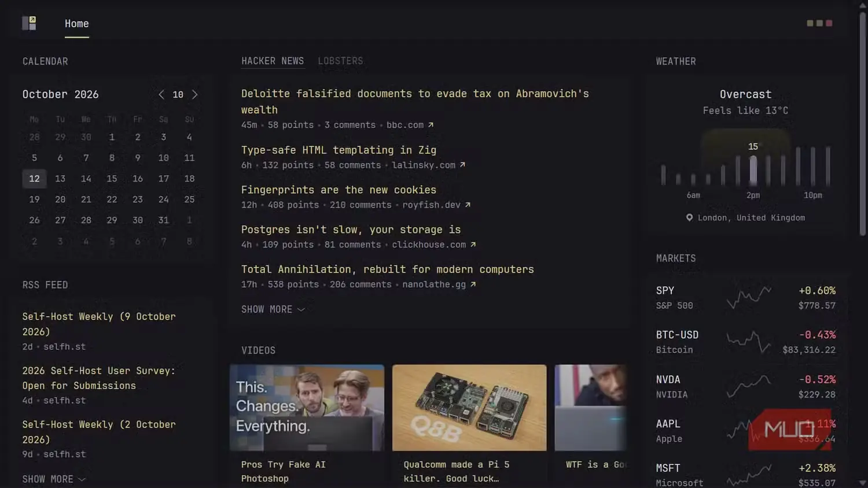Expand Hacker News Show More

tap(273, 309)
